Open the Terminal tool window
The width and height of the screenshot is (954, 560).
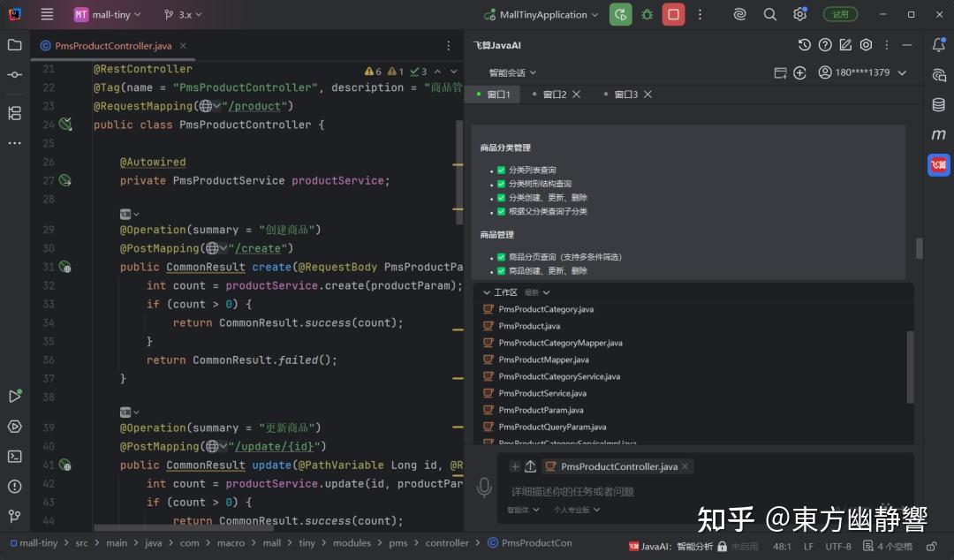15,457
